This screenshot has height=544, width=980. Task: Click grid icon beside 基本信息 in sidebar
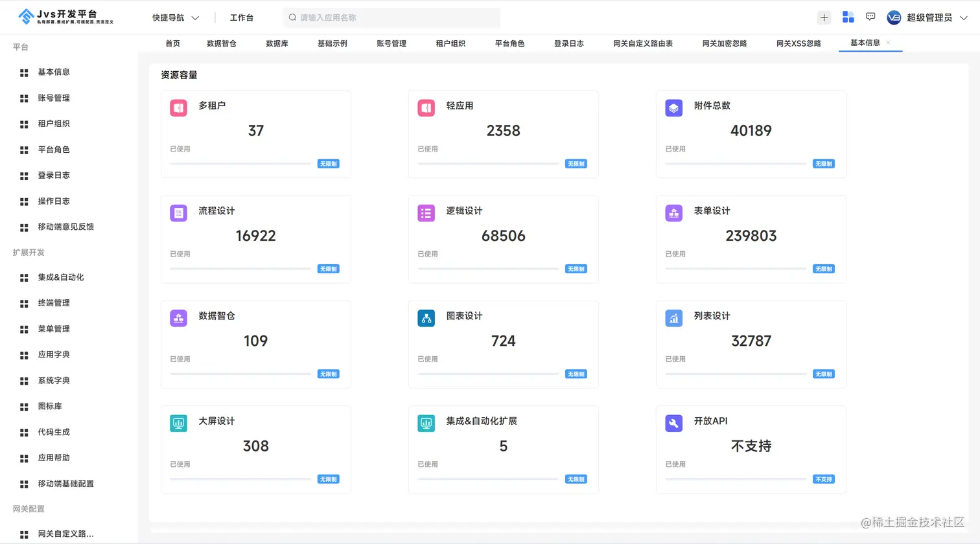click(x=24, y=73)
